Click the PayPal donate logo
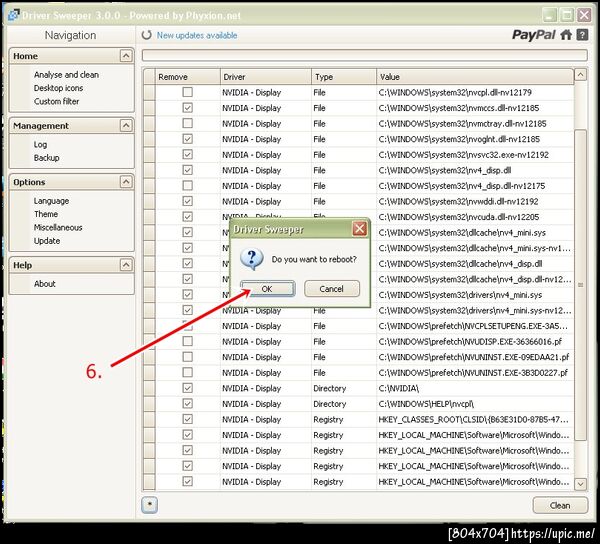The height and width of the screenshot is (544, 600). [533, 35]
